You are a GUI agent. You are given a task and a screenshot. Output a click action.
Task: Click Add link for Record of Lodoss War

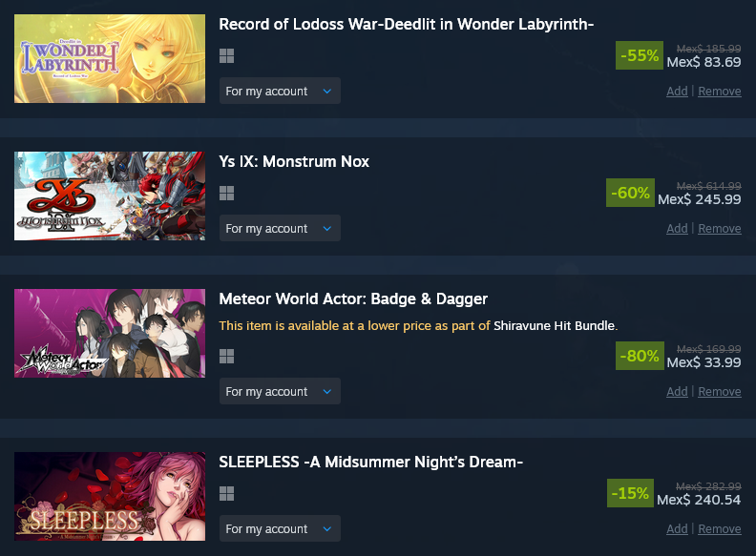click(677, 91)
